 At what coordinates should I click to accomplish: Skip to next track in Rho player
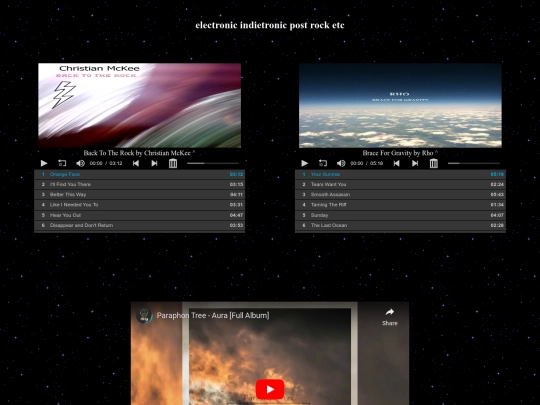[415, 163]
